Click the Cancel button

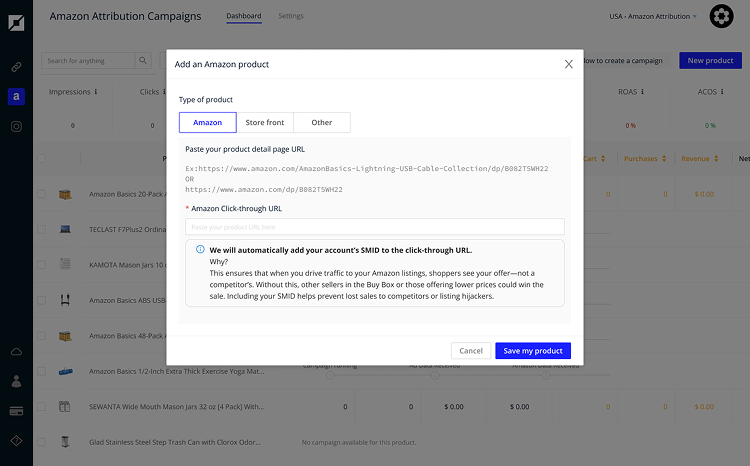click(471, 351)
